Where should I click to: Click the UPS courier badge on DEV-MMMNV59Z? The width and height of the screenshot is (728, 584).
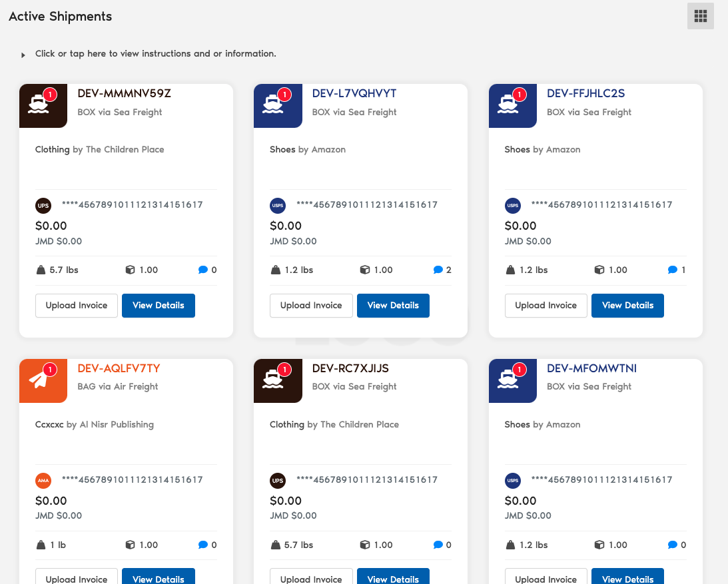coord(43,206)
